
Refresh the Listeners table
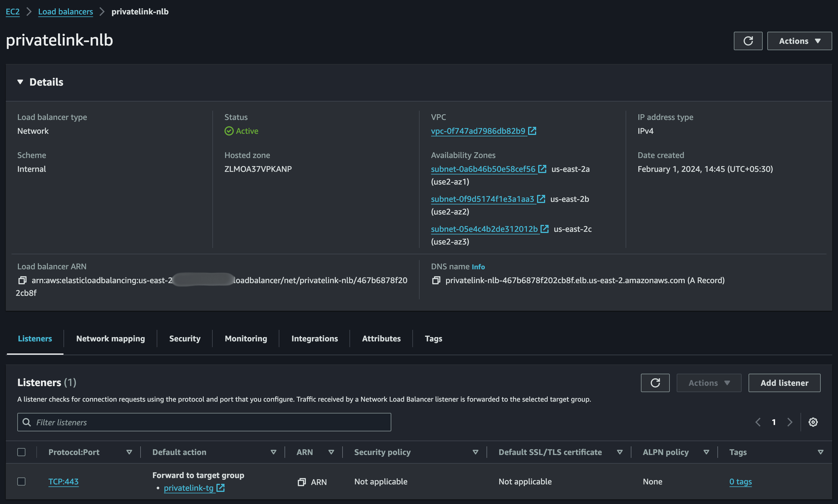click(x=655, y=383)
